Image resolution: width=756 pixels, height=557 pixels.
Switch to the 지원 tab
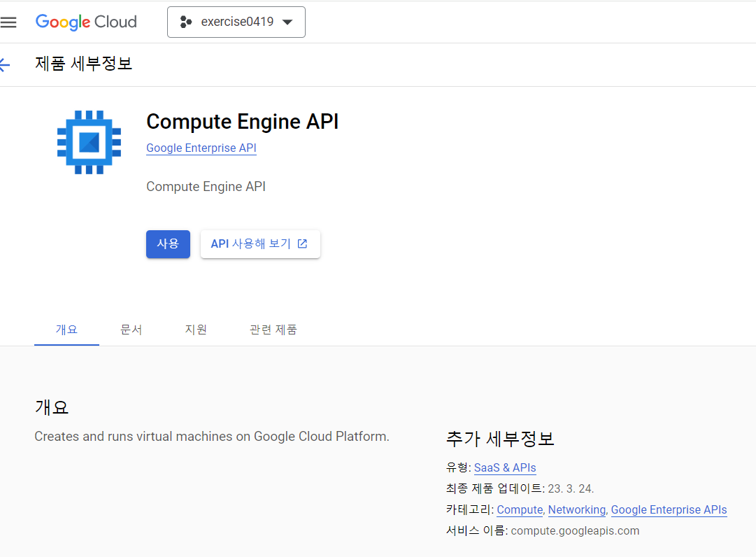click(x=196, y=330)
